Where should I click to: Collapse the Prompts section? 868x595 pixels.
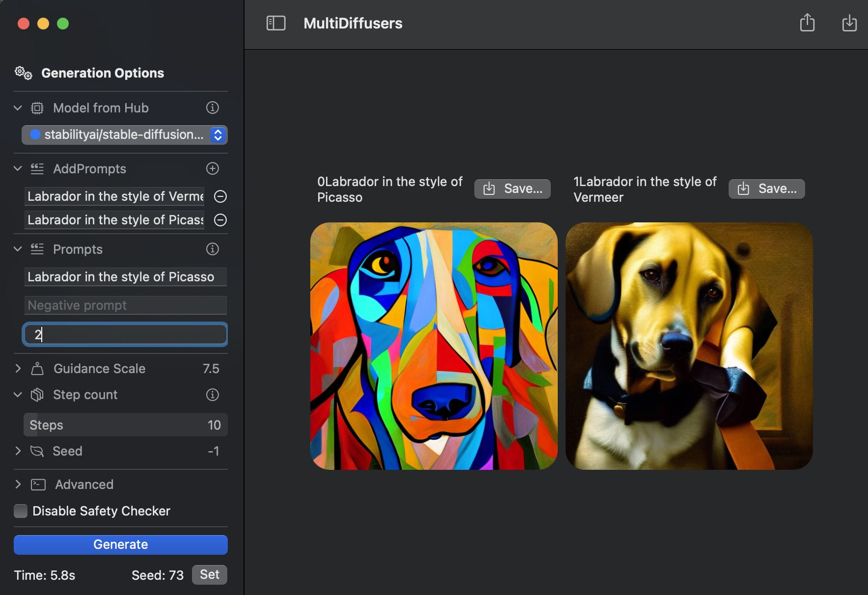(18, 249)
